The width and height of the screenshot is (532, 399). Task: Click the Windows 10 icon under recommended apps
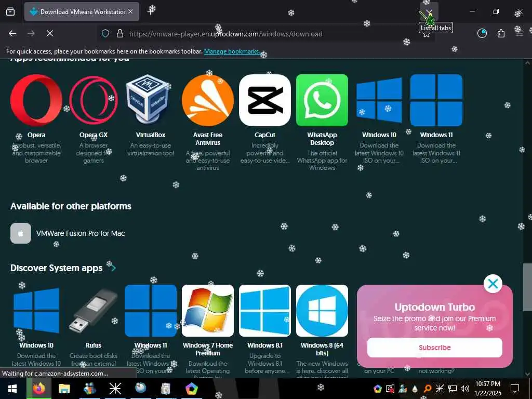(379, 100)
